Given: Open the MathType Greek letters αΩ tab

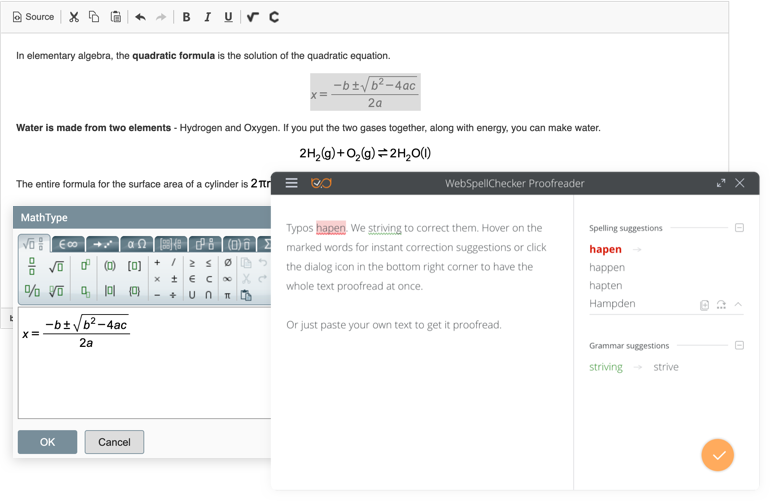Looking at the screenshot, I should pyautogui.click(x=136, y=244).
